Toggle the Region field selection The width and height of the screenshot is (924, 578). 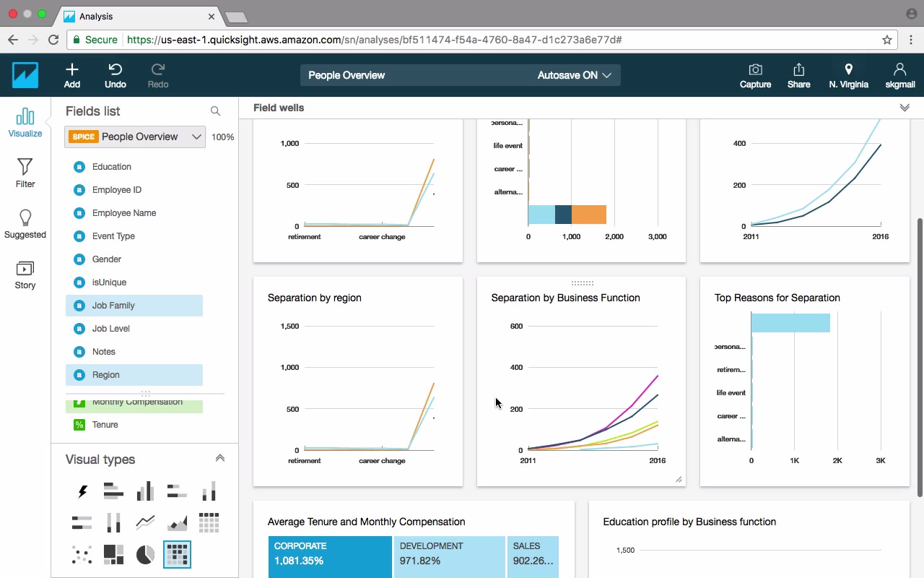[134, 375]
